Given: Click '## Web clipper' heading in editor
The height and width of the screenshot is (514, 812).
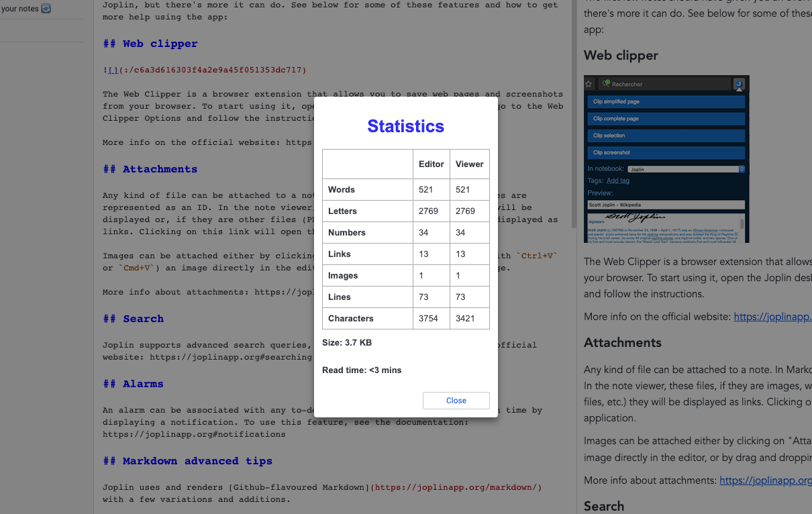Looking at the screenshot, I should tap(150, 44).
